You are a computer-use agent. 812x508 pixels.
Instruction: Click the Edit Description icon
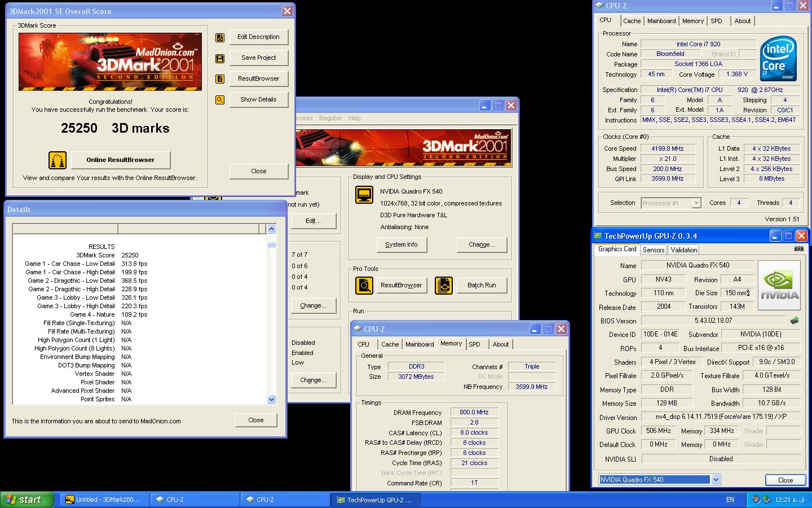220,37
